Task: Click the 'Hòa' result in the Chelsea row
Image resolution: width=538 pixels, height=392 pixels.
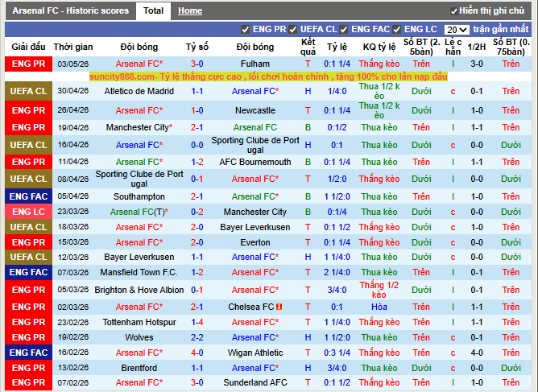Action: tap(379, 307)
